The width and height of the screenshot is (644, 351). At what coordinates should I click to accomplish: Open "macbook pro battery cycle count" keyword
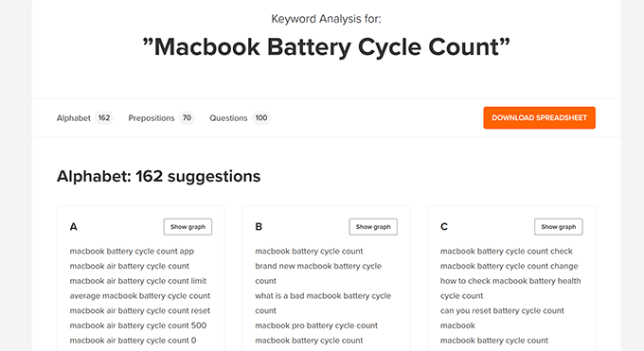click(316, 325)
